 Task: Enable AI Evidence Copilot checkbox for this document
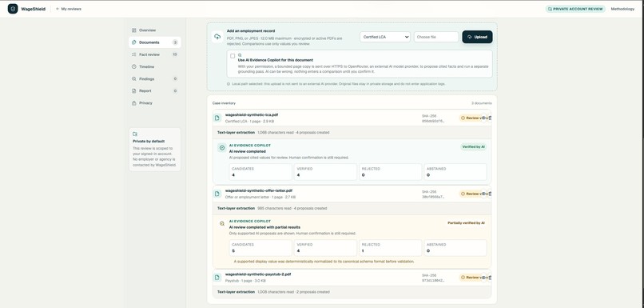pos(233,56)
